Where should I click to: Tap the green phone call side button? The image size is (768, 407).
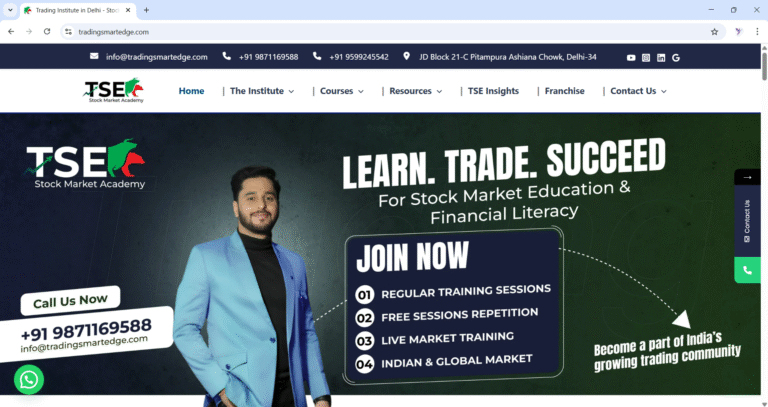(747, 270)
